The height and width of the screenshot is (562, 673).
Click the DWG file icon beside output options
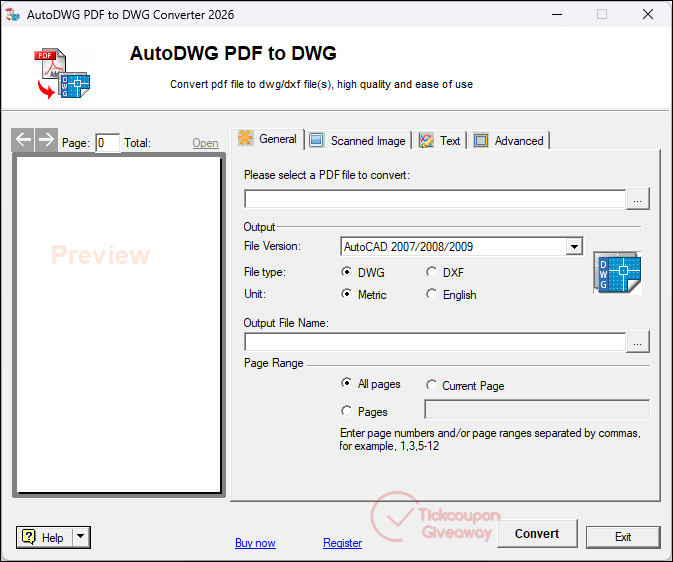coord(618,273)
